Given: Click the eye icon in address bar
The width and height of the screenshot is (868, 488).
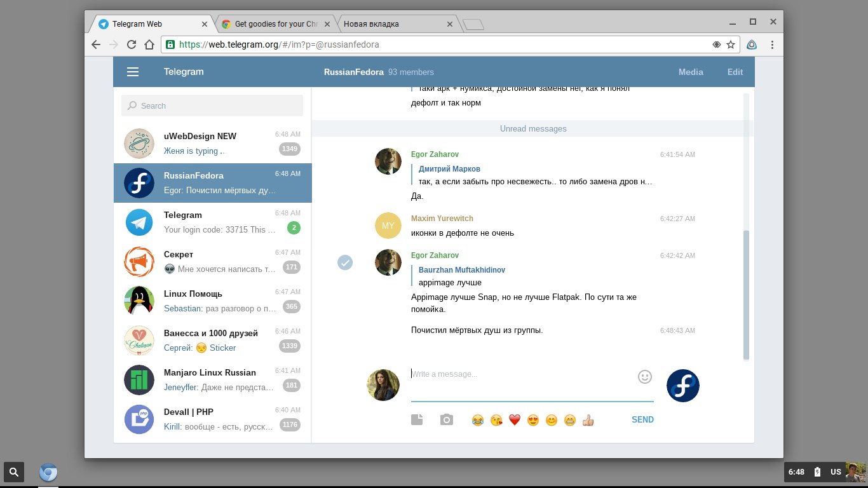Looking at the screenshot, I should [x=716, y=44].
